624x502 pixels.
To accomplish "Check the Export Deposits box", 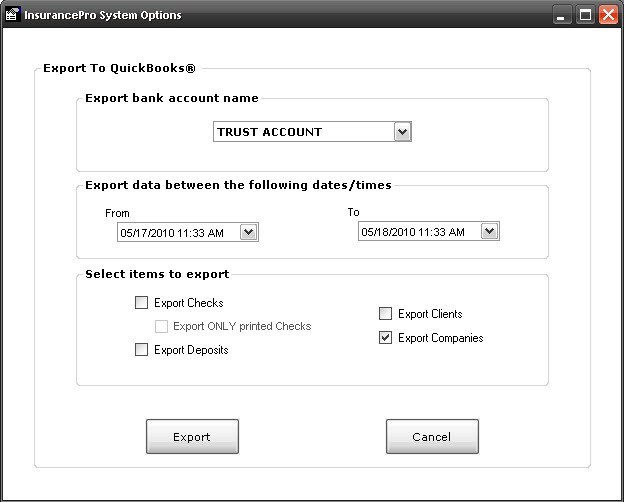I will click(141, 350).
